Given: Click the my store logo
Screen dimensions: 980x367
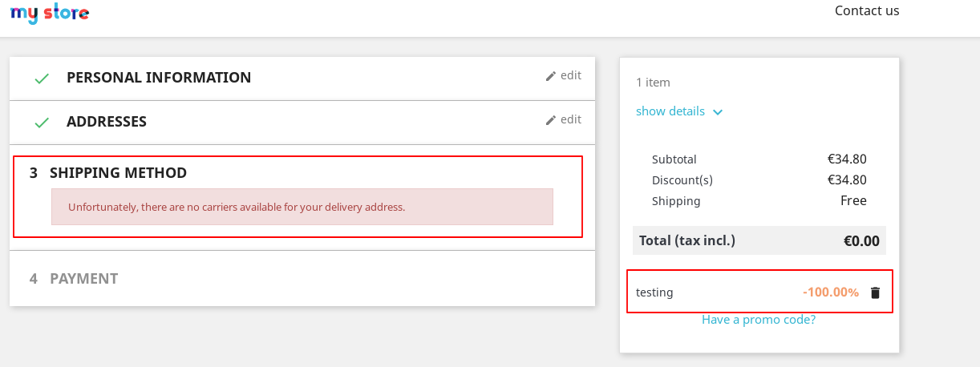Looking at the screenshot, I should (x=49, y=13).
